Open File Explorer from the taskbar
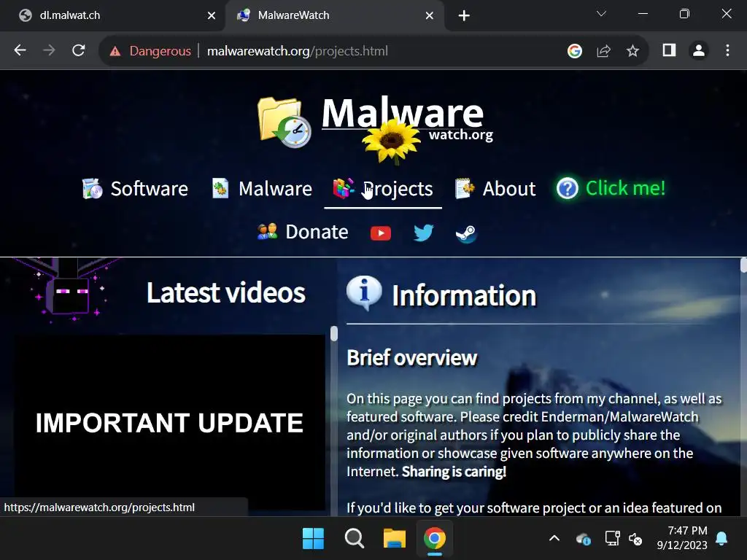Image resolution: width=747 pixels, height=560 pixels. 395,539
